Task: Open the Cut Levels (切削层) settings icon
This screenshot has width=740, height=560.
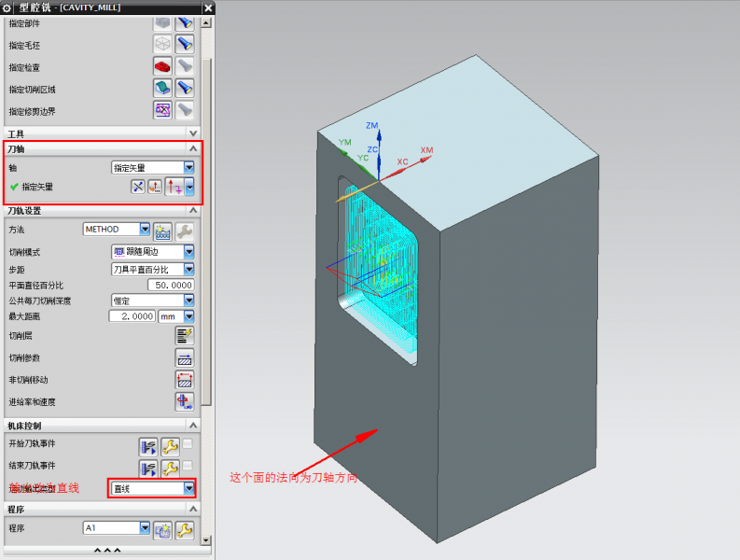Action: pos(185,335)
